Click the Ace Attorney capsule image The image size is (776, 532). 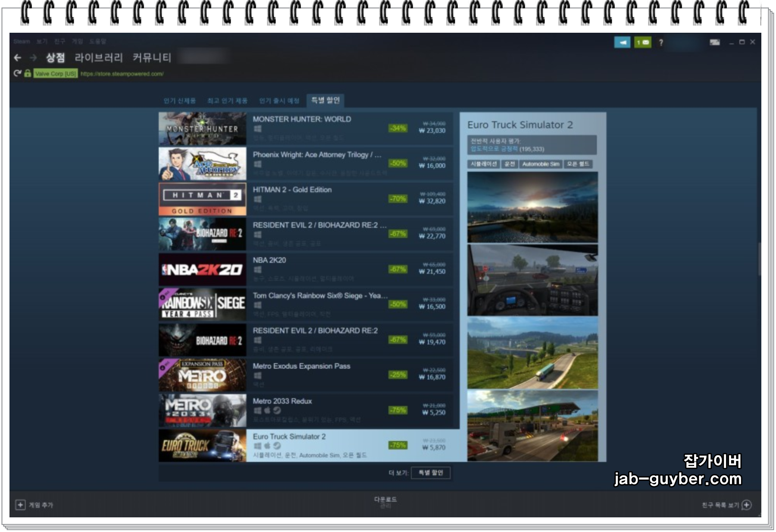pyautogui.click(x=203, y=164)
